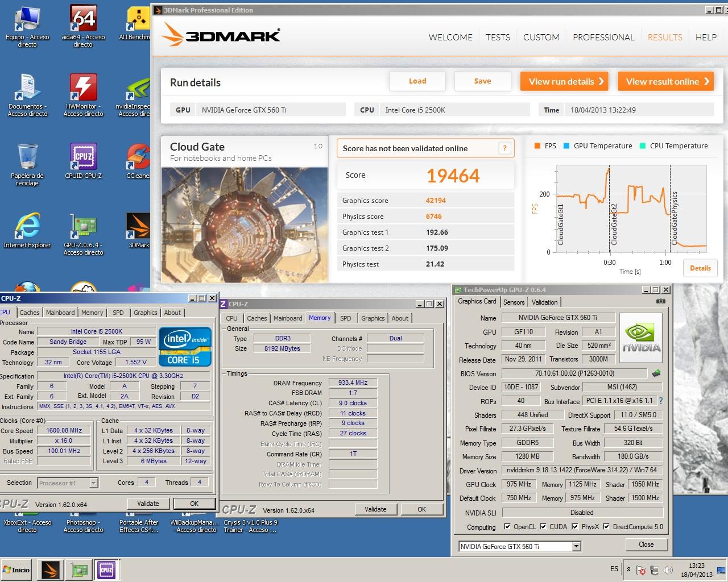728x582 pixels.
Task: Toggle CUDA checkbox in GPU-Z
Action: pyautogui.click(x=543, y=526)
